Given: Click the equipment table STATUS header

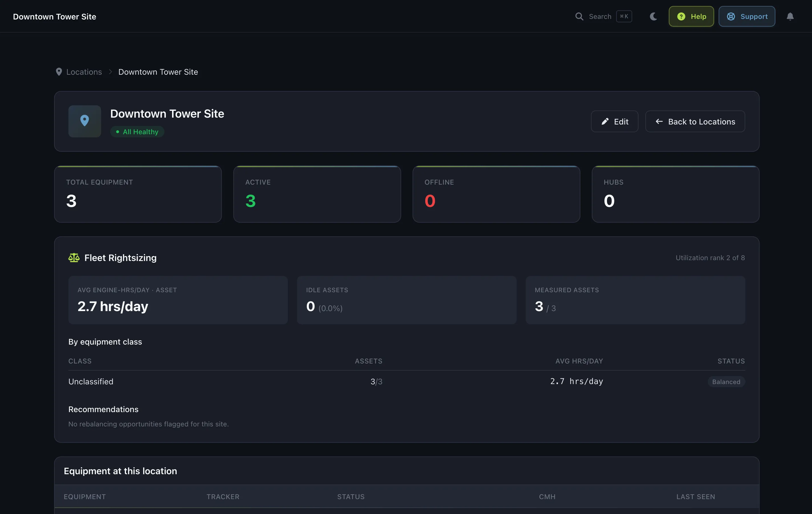Looking at the screenshot, I should (x=351, y=497).
